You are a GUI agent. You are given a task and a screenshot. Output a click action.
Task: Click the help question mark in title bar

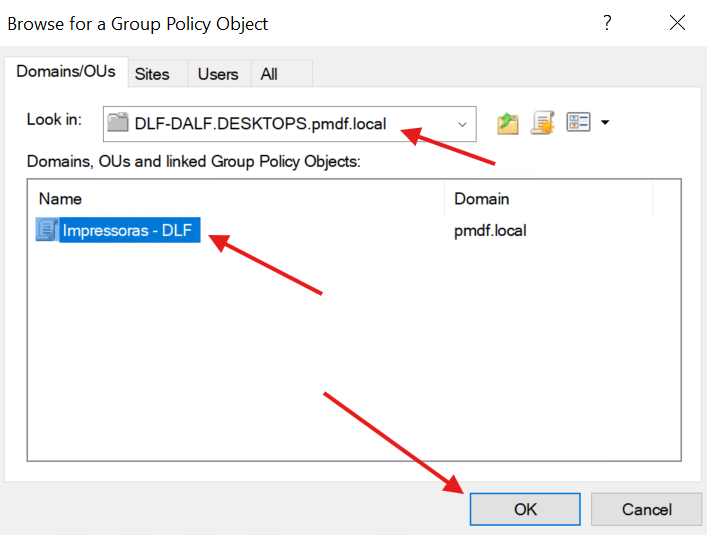607,23
